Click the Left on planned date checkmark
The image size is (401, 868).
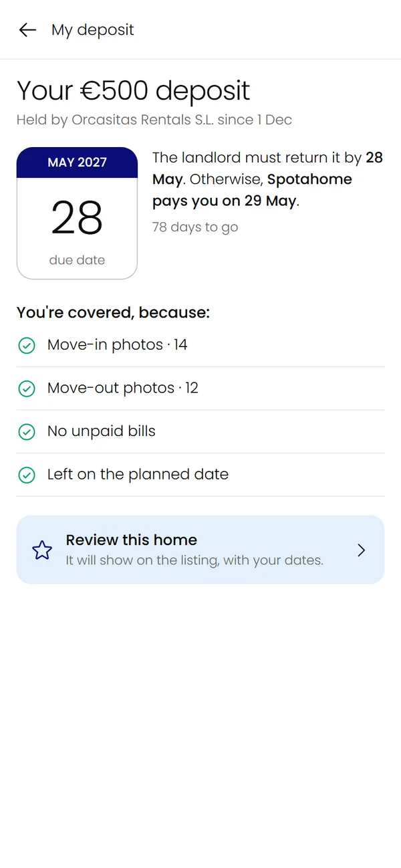(26, 475)
